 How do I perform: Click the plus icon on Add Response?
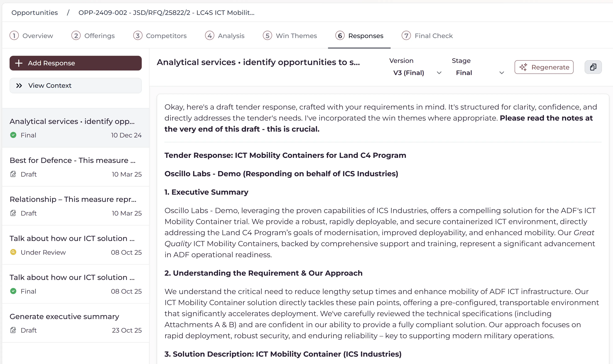[x=19, y=63]
